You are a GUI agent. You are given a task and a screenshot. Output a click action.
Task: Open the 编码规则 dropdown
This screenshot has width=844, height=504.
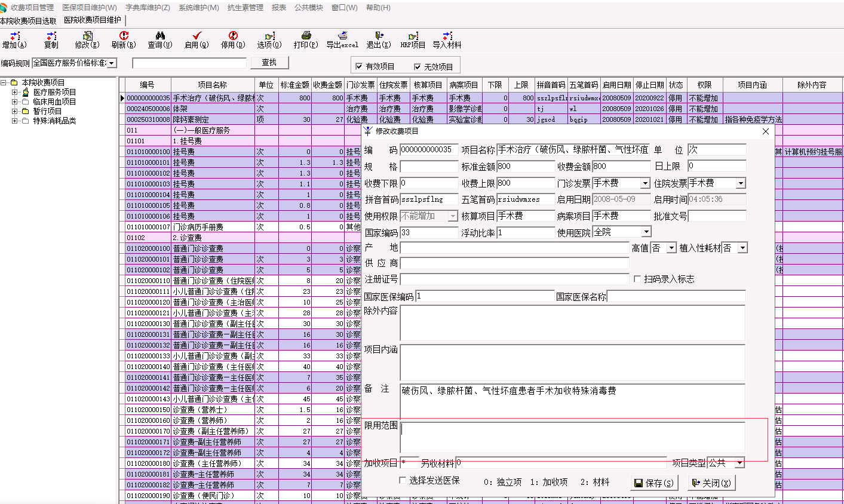click(x=112, y=63)
